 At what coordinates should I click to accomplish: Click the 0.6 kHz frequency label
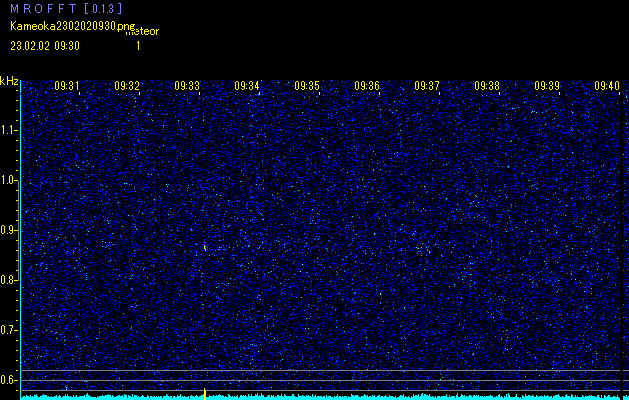[x=9, y=380]
